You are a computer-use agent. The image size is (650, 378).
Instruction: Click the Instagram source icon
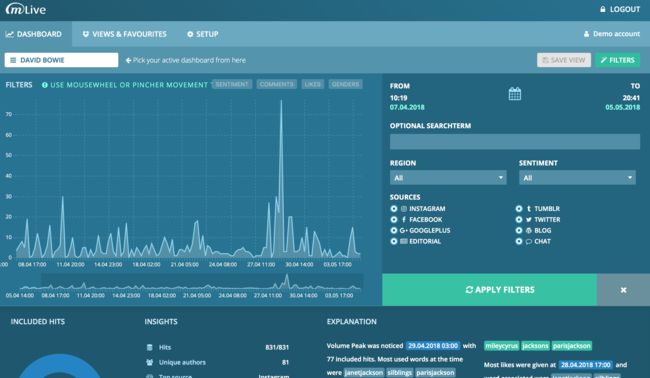click(404, 209)
